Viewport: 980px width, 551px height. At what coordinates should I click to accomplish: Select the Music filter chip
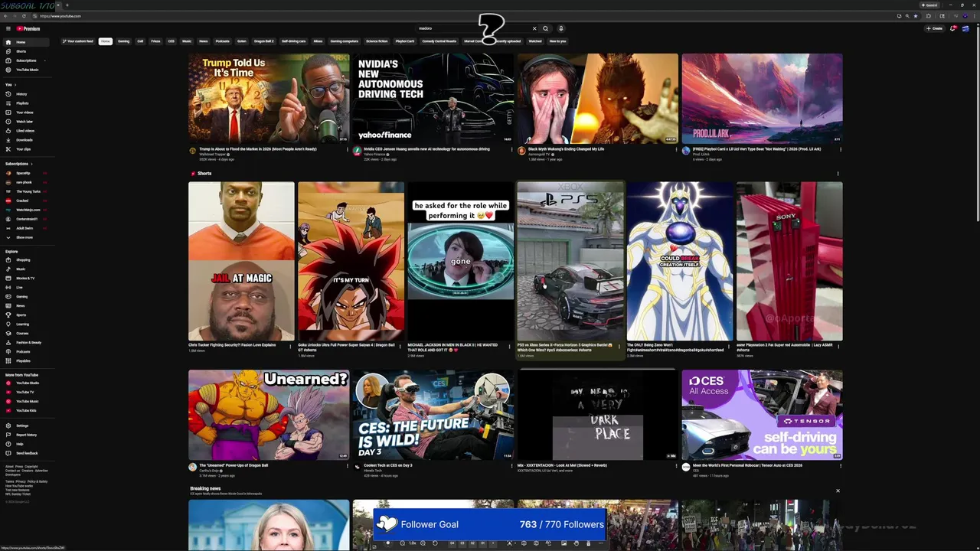(187, 41)
